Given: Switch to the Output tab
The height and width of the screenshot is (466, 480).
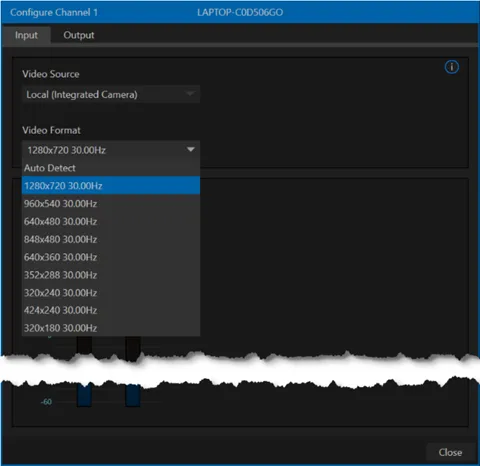Looking at the screenshot, I should [79, 35].
